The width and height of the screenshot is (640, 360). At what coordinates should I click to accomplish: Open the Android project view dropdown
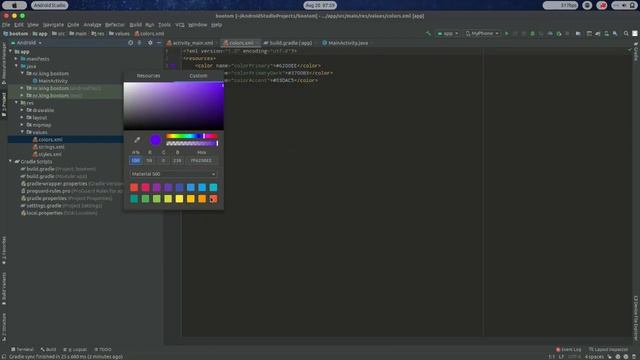[x=27, y=42]
